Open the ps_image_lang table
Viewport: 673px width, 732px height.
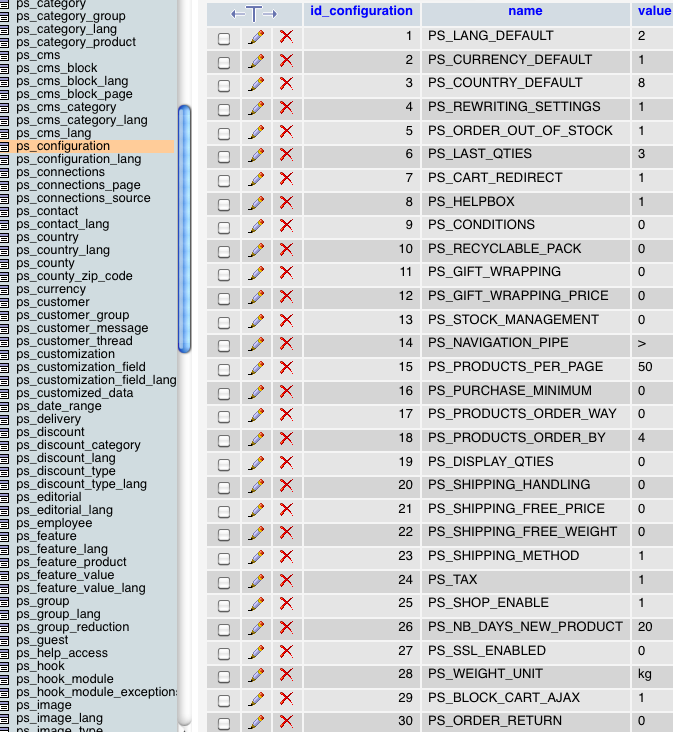(x=59, y=718)
